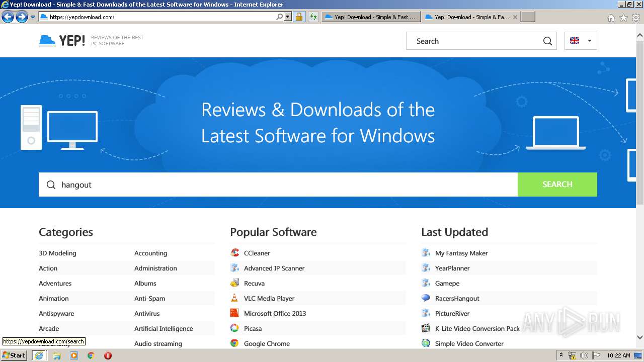
Task: Open the Arcade category link
Action: pyautogui.click(x=49, y=328)
